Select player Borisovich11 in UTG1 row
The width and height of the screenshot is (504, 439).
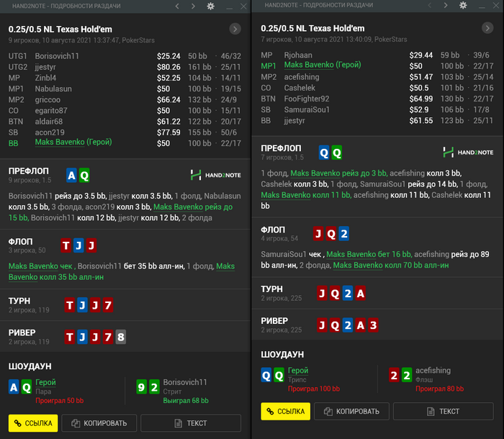(x=57, y=56)
